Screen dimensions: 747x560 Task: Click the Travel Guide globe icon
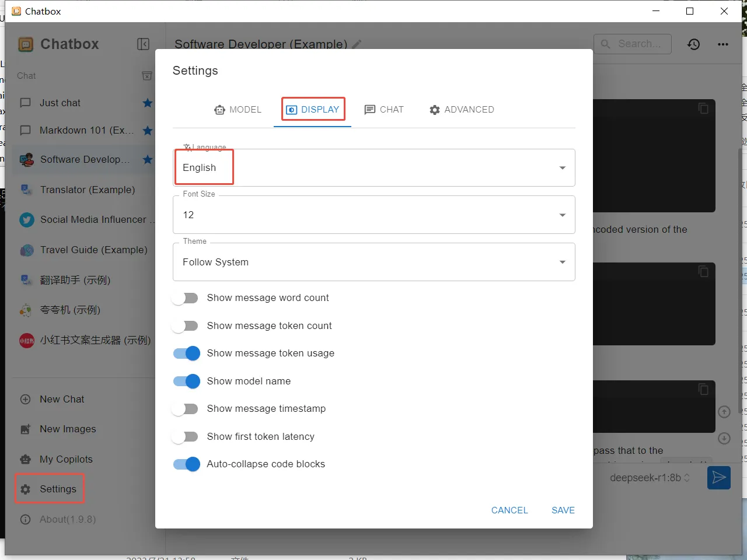[x=26, y=250]
